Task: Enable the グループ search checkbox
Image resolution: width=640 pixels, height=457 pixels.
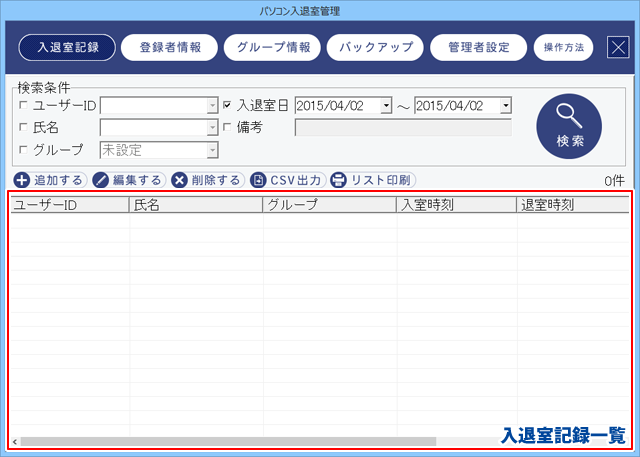Action: [x=24, y=150]
